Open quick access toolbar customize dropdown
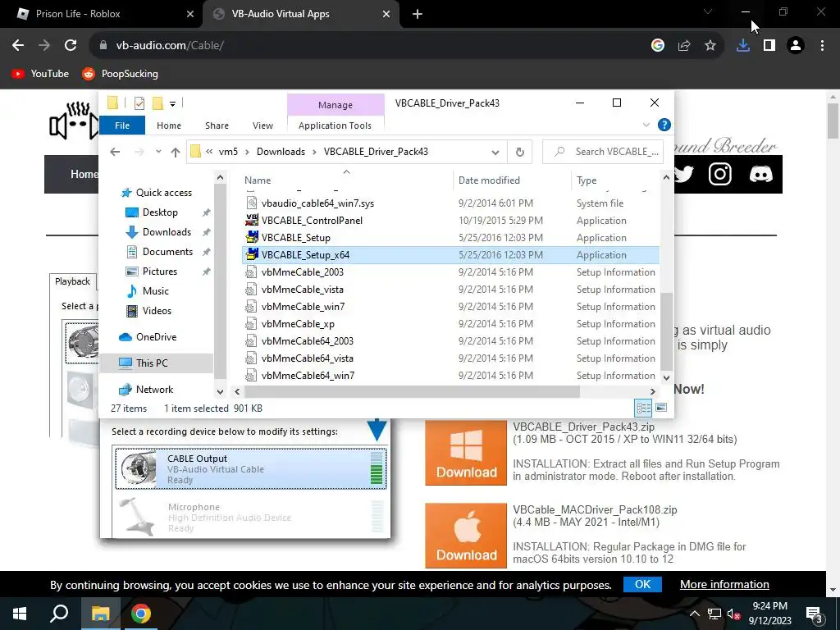 (172, 103)
